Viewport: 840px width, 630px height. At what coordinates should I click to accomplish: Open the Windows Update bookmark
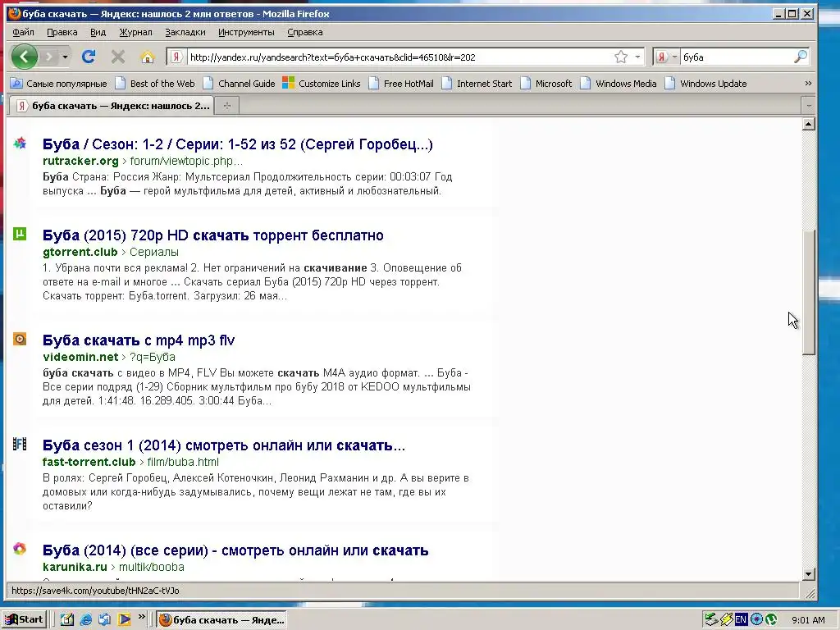pyautogui.click(x=705, y=84)
